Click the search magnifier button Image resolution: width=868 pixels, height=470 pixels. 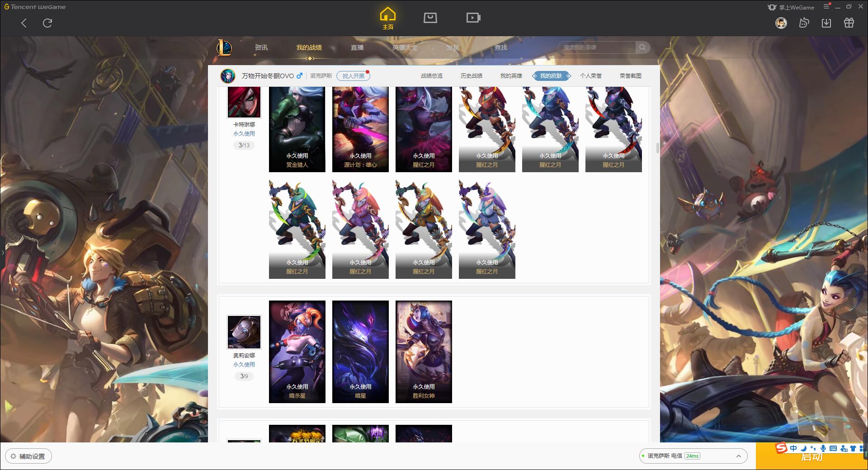click(x=642, y=47)
